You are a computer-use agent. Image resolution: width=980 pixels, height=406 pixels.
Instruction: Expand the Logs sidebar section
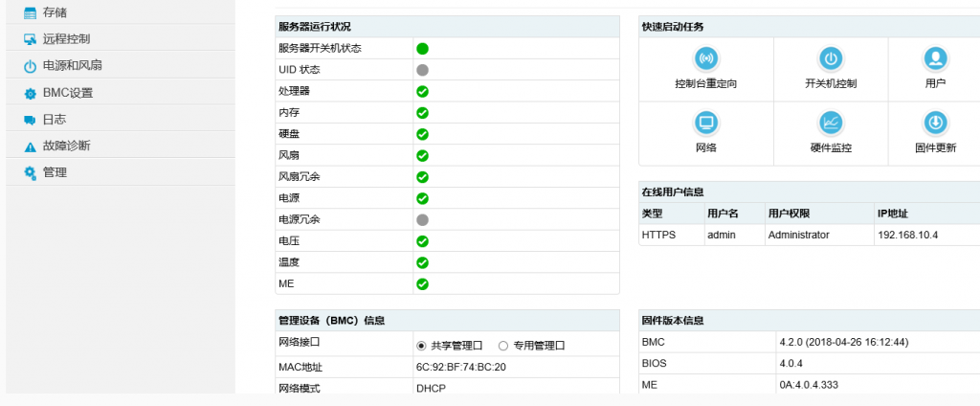[55, 120]
